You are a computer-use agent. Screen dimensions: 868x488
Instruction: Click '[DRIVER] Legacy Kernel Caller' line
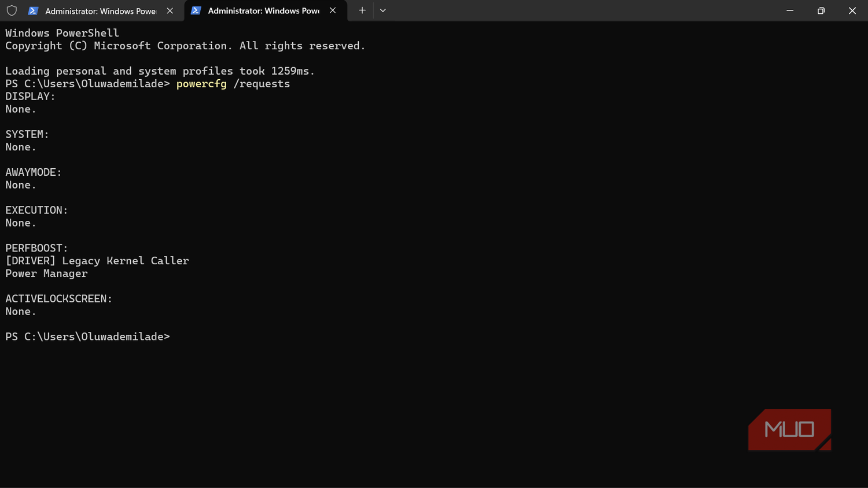[97, 261]
